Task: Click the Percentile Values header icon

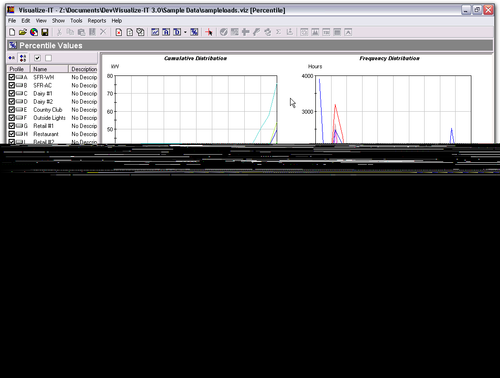Action: click(x=13, y=45)
